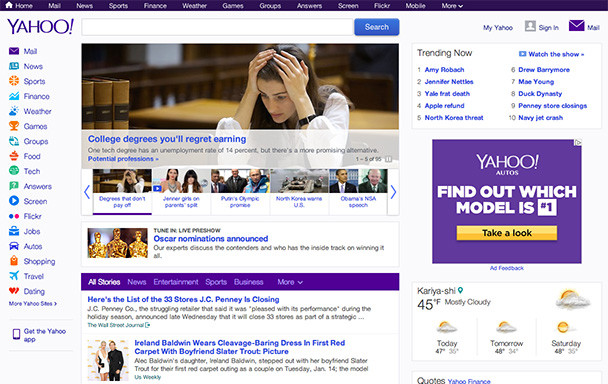The image size is (608, 384).
Task: Click the phone icon for the Yahoo app
Action: click(x=16, y=334)
